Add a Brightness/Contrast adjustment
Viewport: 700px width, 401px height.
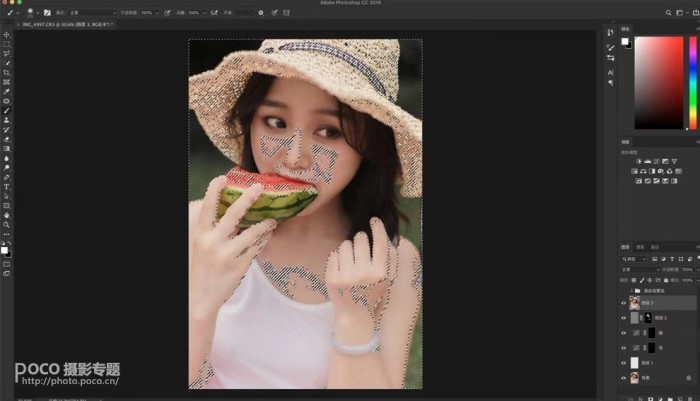tap(638, 161)
